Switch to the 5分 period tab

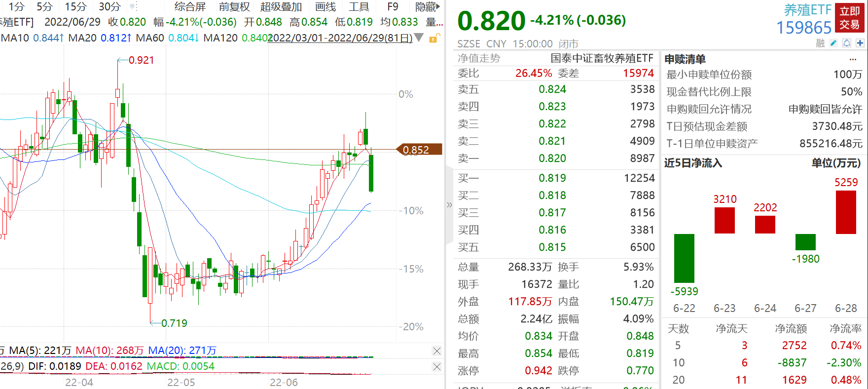click(x=44, y=6)
